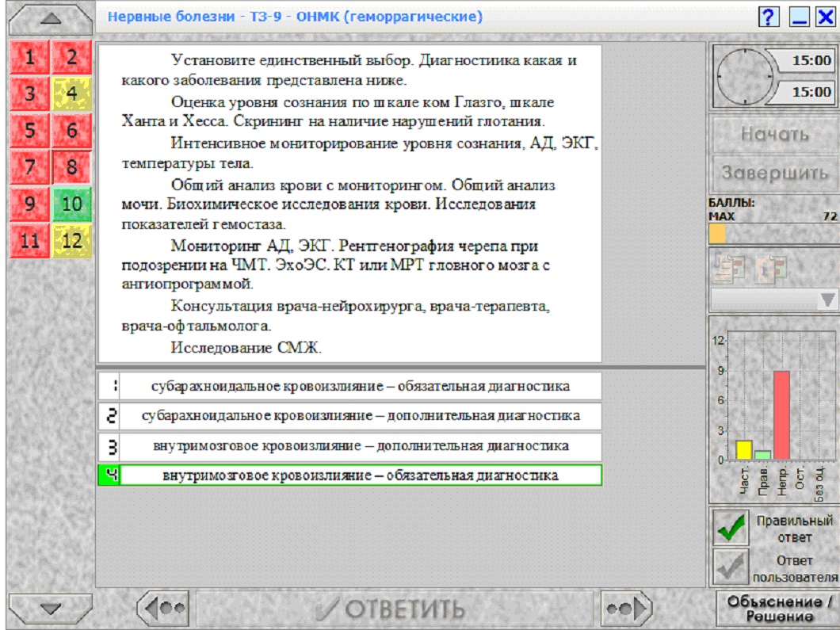Toggle Ответ пользователя checkmark
This screenshot has width=840, height=630.
click(x=731, y=567)
